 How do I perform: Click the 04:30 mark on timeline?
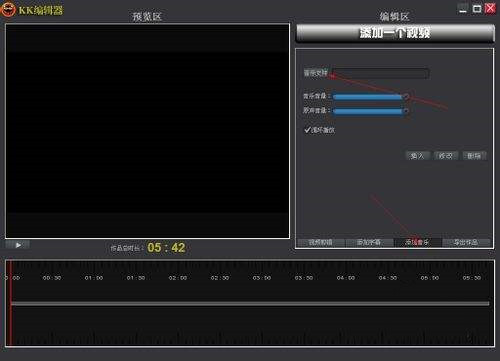click(x=388, y=278)
